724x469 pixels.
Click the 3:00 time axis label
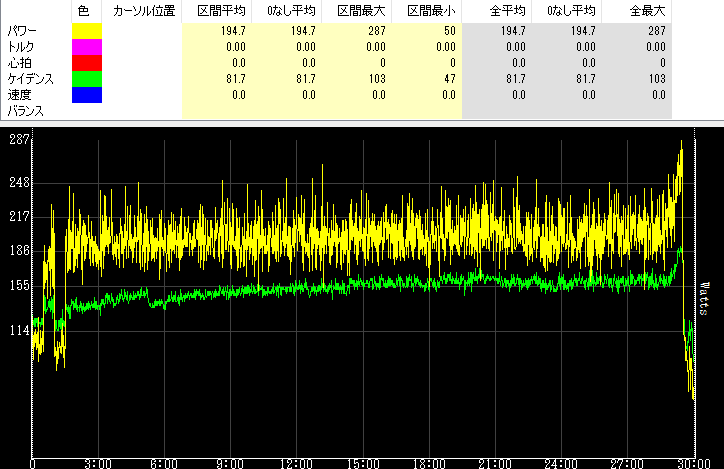[98, 463]
